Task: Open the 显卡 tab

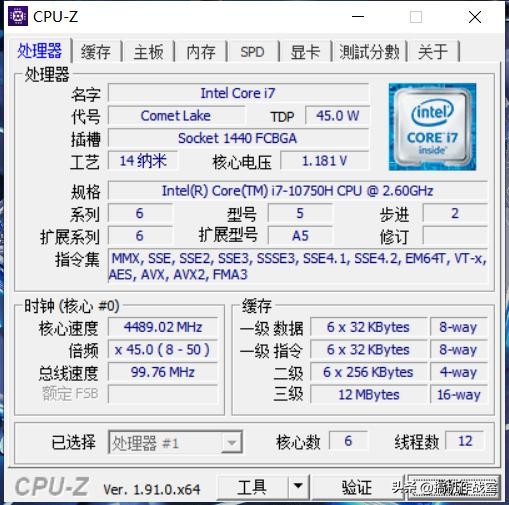Action: [305, 52]
